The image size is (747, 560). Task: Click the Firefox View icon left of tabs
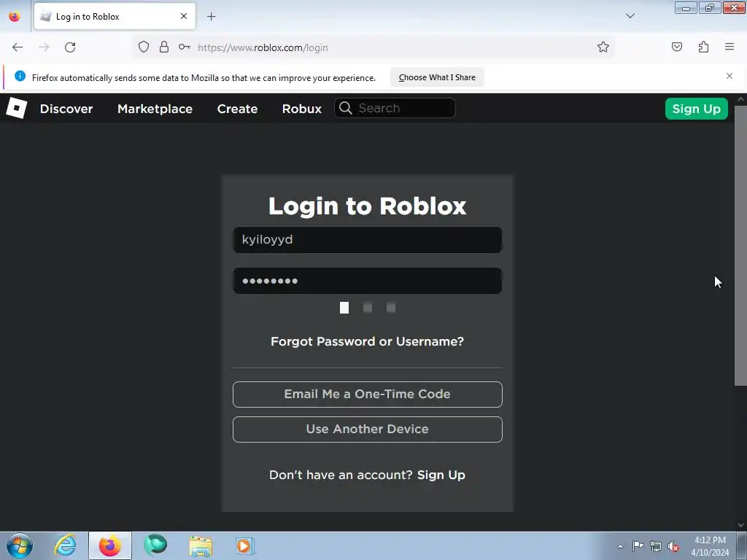click(15, 17)
